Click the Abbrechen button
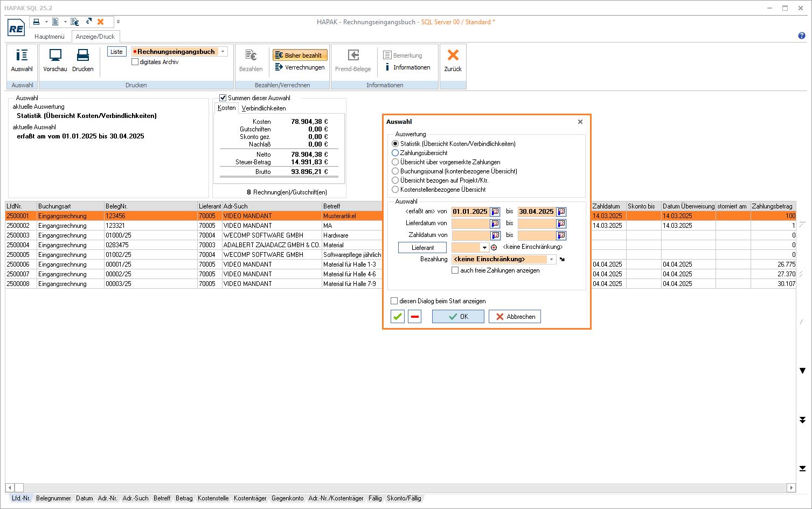 coord(515,317)
